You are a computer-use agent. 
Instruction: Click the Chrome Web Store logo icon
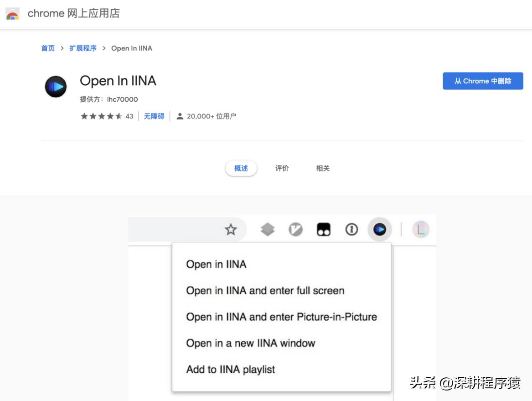point(13,14)
